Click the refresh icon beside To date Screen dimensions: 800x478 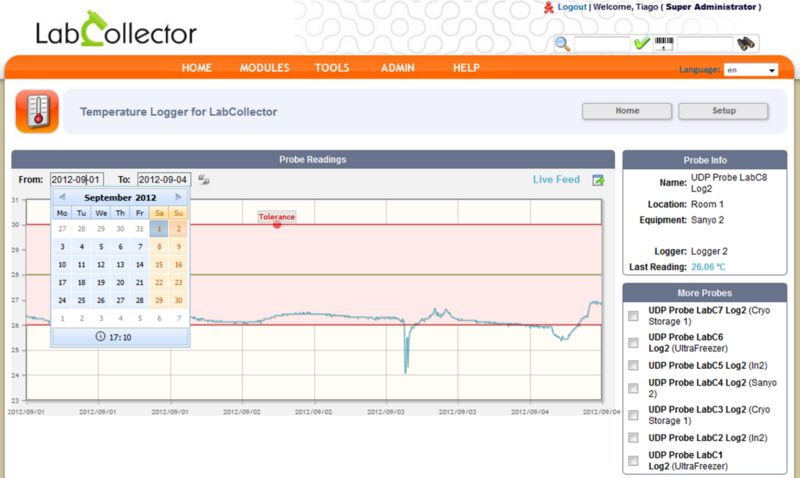204,180
